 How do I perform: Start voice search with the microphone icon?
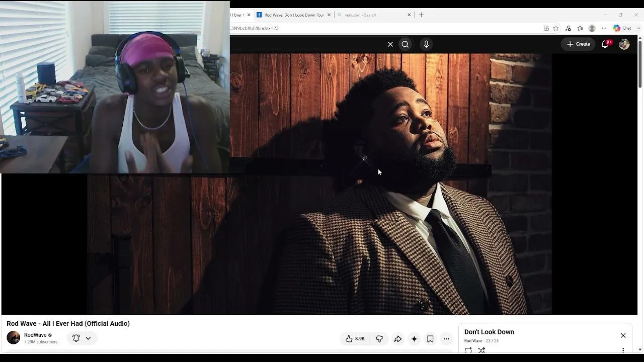(426, 44)
